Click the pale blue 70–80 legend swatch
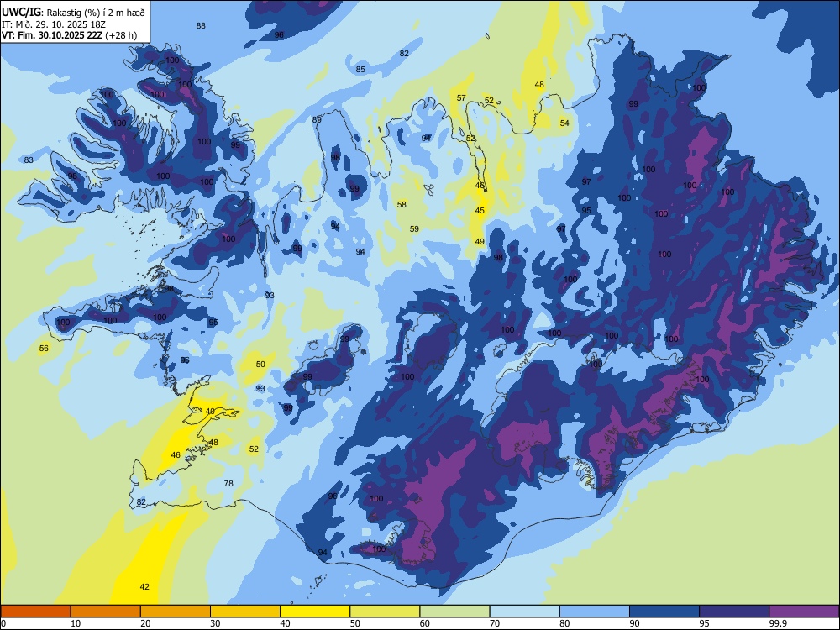 point(524,612)
